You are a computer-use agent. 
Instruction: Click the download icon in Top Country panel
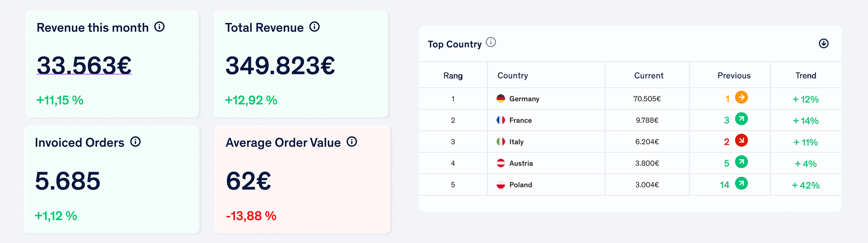pyautogui.click(x=824, y=43)
